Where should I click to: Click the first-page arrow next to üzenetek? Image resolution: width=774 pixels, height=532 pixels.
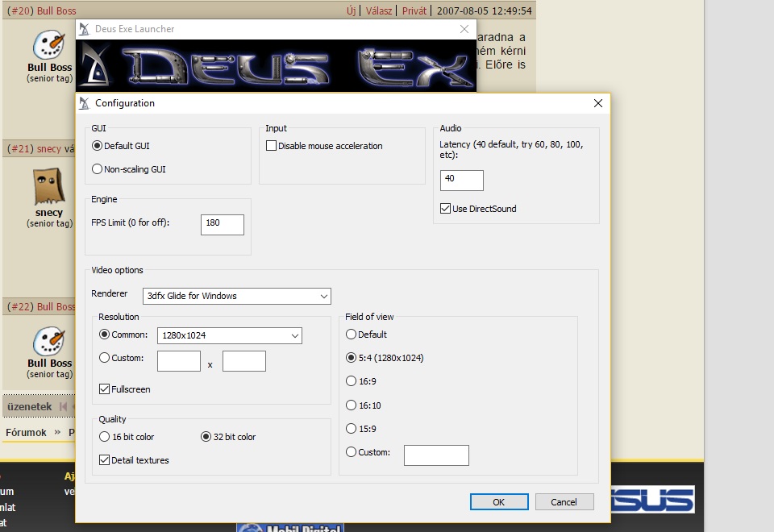pyautogui.click(x=63, y=406)
